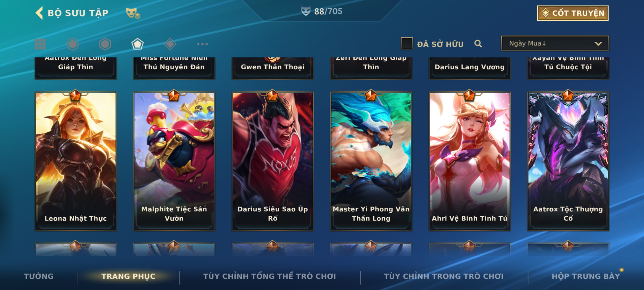The width and height of the screenshot is (644, 290).
Task: Select the first rarity filter icon beside the grid
Action: (x=72, y=44)
